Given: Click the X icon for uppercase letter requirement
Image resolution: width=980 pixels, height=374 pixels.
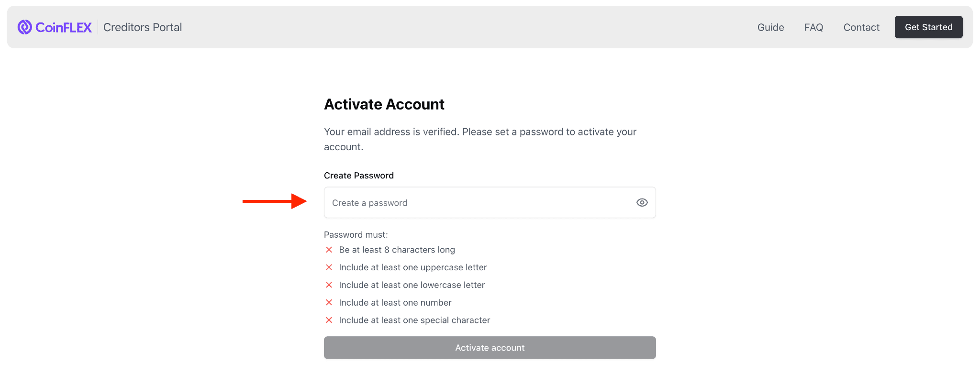Looking at the screenshot, I should 329,267.
